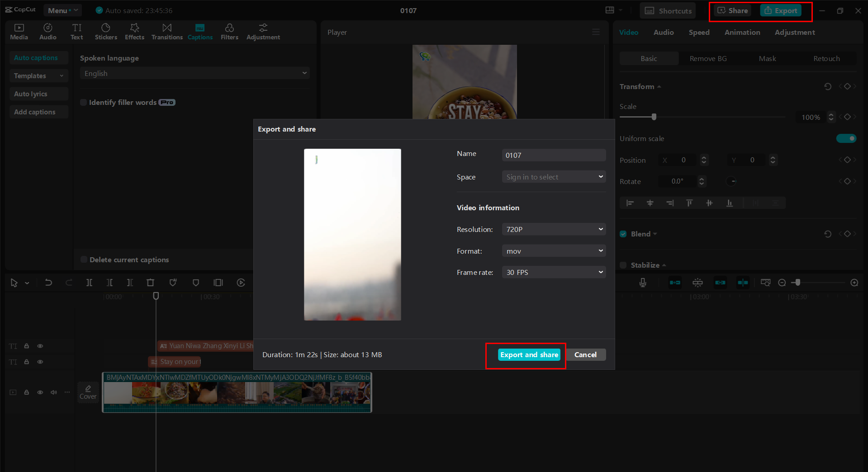Image resolution: width=868 pixels, height=472 pixels.
Task: Enable the Identify filler words checkbox
Action: click(x=83, y=102)
